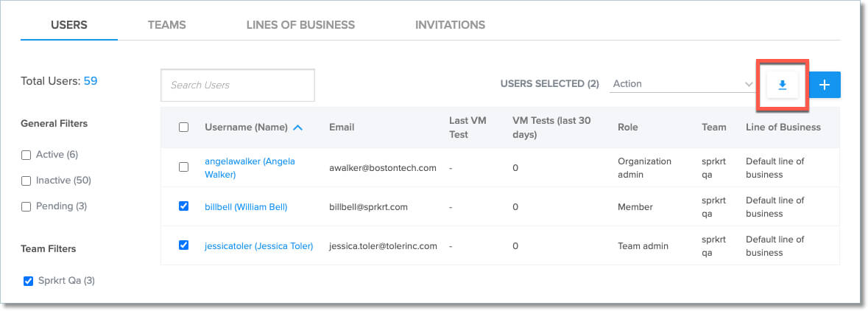The height and width of the screenshot is (311, 868).
Task: Enable the Active (6) filter
Action: 27,155
